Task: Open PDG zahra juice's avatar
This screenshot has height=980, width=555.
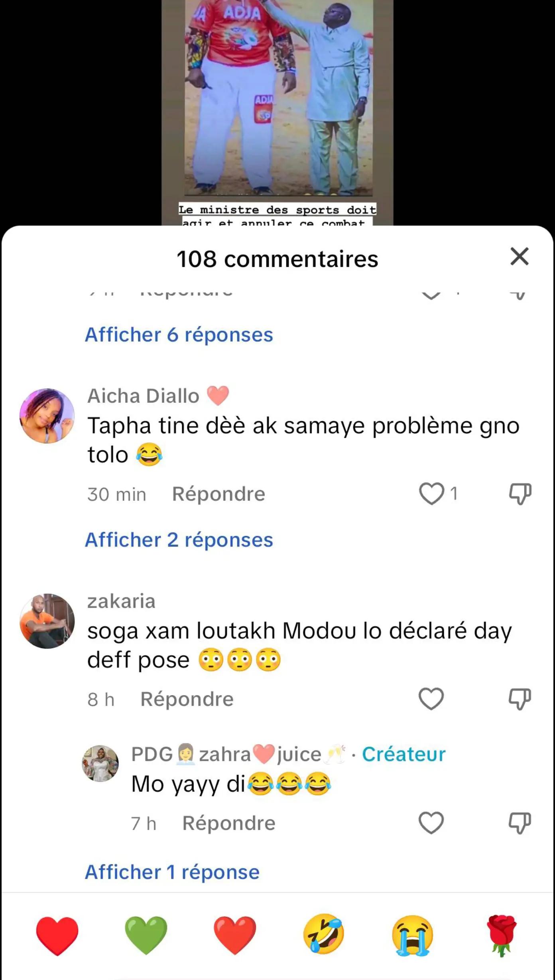Action: [x=100, y=763]
